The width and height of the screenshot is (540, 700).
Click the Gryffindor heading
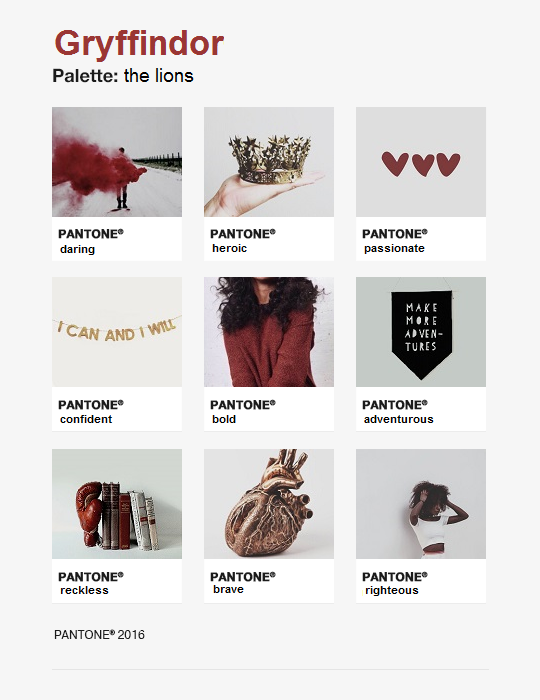(x=139, y=45)
